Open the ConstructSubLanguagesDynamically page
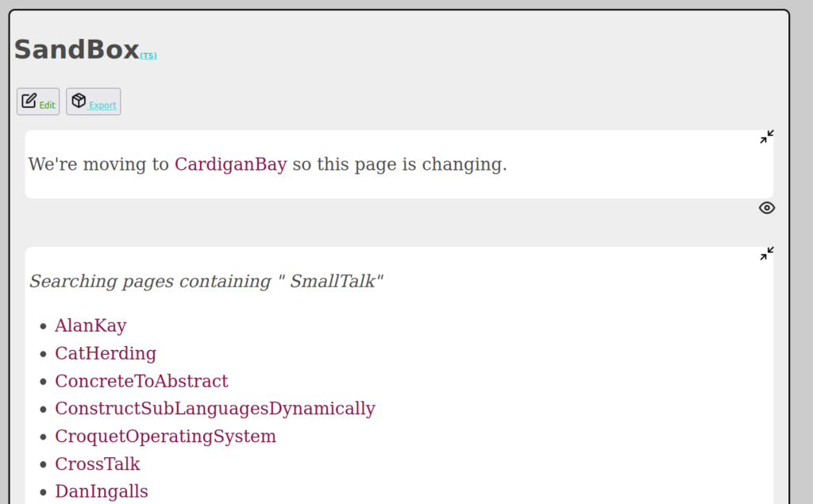This screenshot has height=504, width=813. (x=215, y=409)
